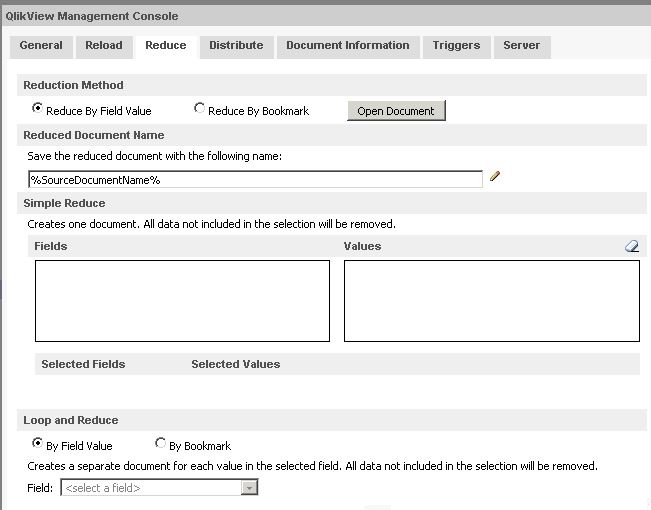
Task: Expand the select a field dropdown
Action: pyautogui.click(x=250, y=488)
